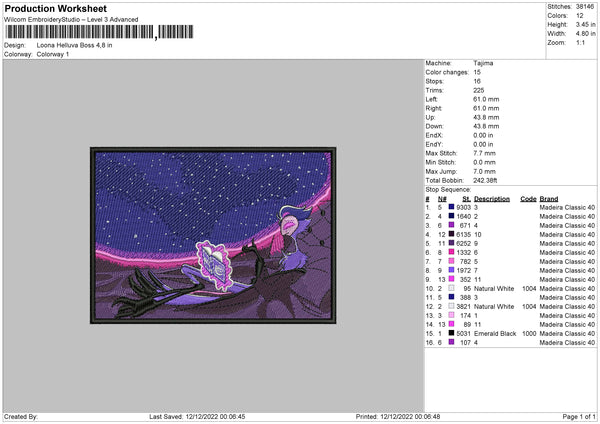
Task: Select the Right margin value 61.0 mm
Action: (486, 108)
